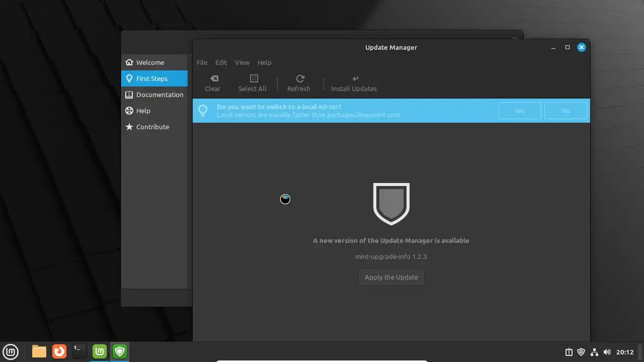644x362 pixels.
Task: Click the shield icon in Update Manager
Action: (391, 204)
